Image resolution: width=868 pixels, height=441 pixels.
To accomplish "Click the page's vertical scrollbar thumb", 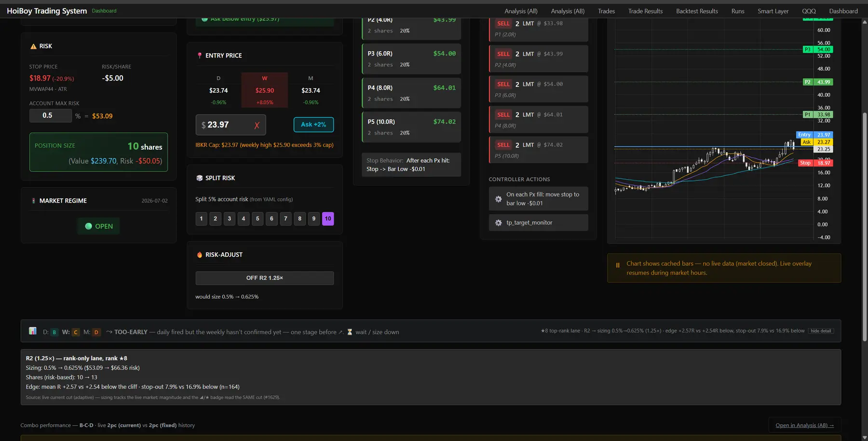I will click(x=865, y=226).
